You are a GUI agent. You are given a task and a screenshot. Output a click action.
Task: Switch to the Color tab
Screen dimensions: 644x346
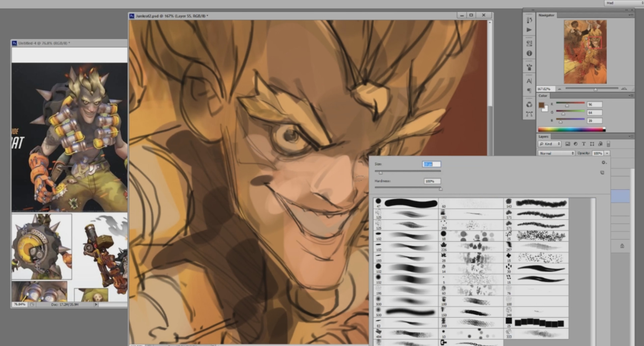coord(543,96)
